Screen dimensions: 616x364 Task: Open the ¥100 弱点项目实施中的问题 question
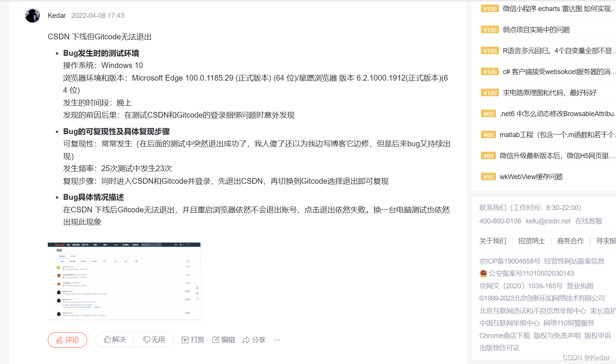(x=536, y=29)
